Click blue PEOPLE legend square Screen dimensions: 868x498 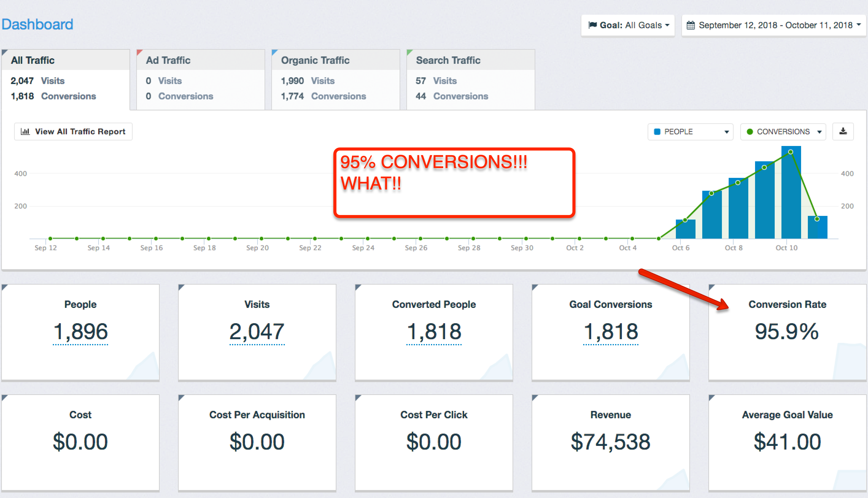point(657,132)
